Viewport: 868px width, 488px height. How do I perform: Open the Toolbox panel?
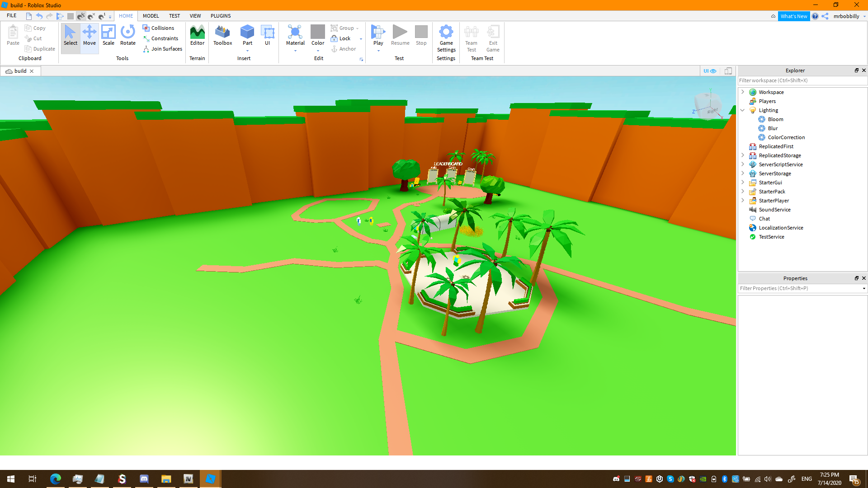point(222,35)
